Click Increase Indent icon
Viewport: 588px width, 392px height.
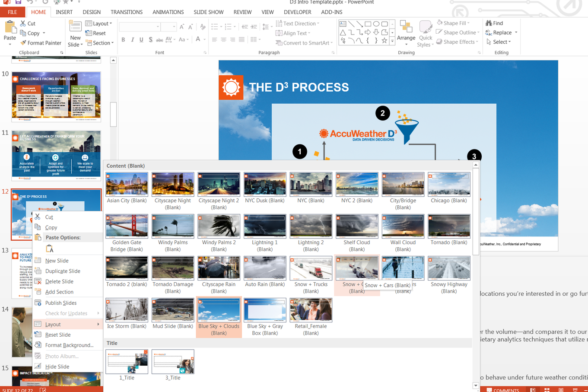coord(254,27)
